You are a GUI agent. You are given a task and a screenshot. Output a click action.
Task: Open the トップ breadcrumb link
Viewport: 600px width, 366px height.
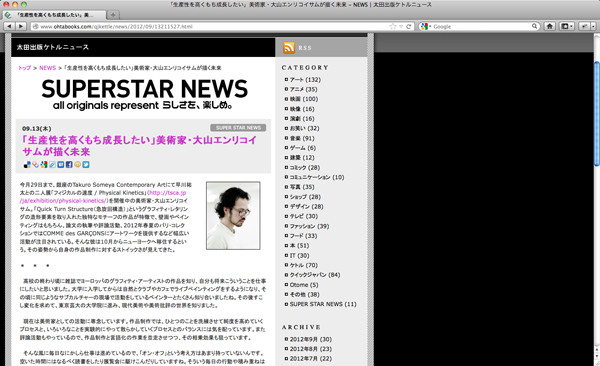click(x=24, y=68)
